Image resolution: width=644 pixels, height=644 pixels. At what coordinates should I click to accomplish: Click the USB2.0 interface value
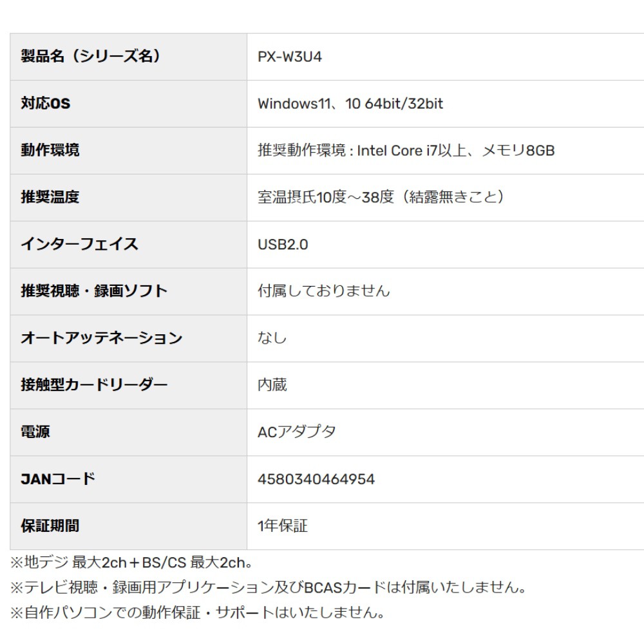pyautogui.click(x=283, y=245)
